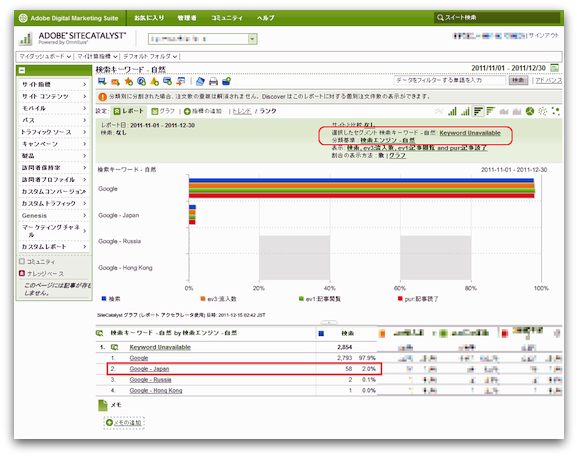578x457 pixels.
Task: Select the グラフ settings tab
Action: tap(163, 111)
